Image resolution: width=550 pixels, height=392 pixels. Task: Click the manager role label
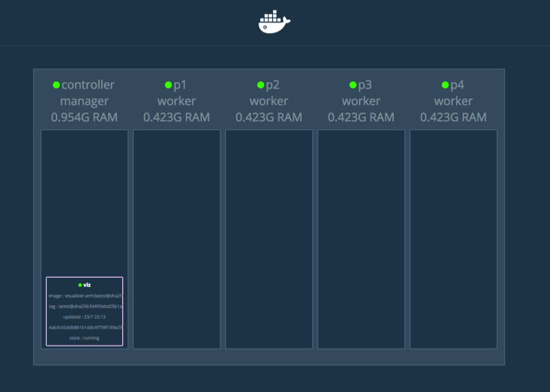(x=84, y=101)
